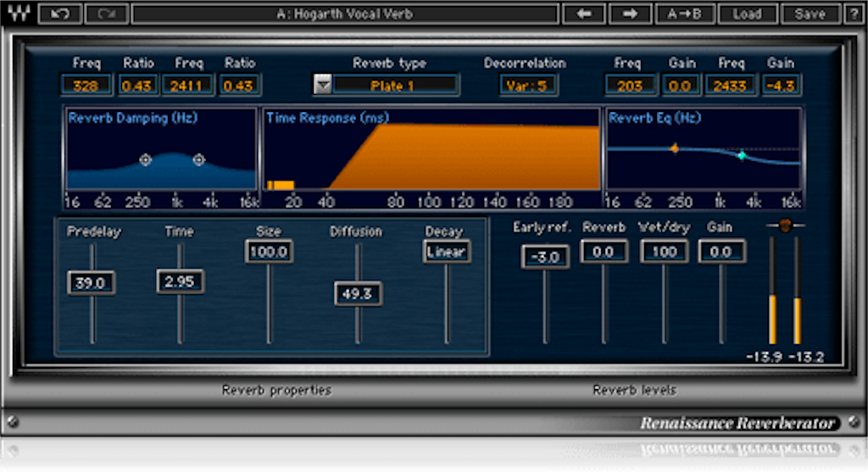Click damping high Freq value 2411
The width and height of the screenshot is (868, 473).
click(187, 86)
